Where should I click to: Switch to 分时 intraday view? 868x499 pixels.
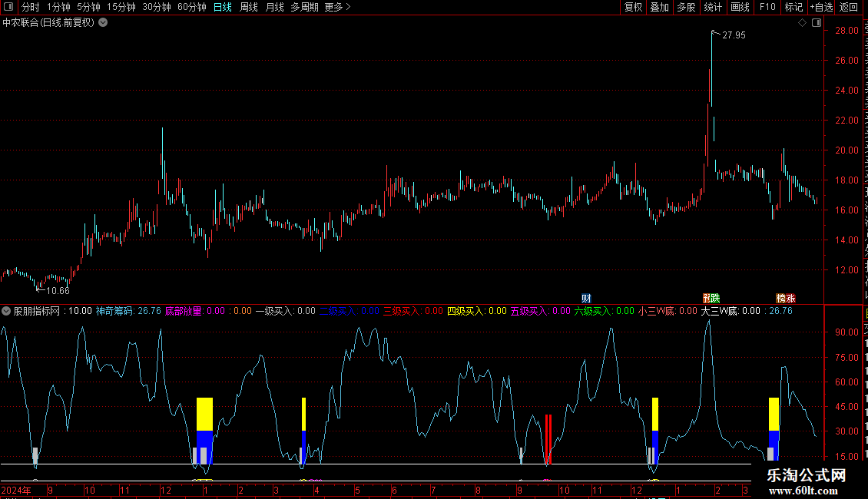pyautogui.click(x=31, y=7)
